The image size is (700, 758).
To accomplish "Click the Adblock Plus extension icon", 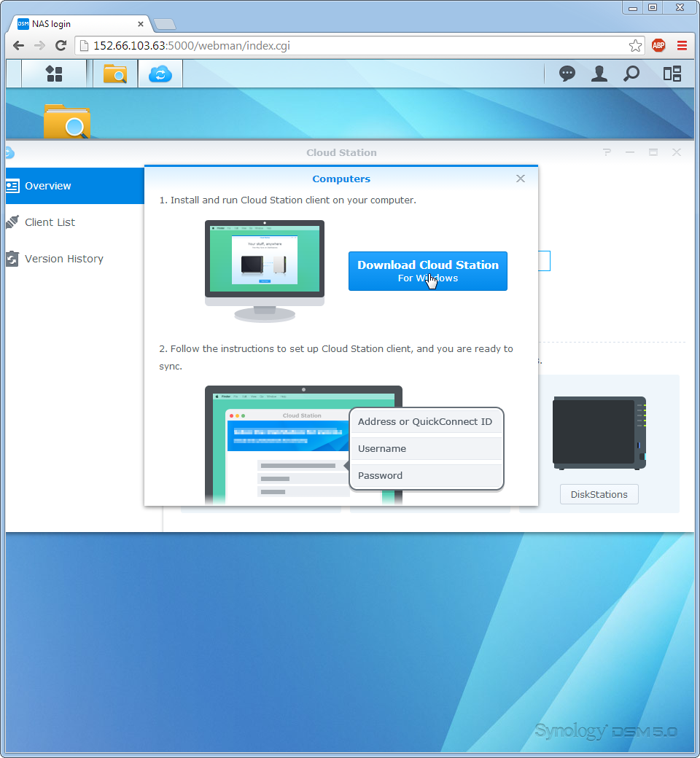I will coord(658,45).
